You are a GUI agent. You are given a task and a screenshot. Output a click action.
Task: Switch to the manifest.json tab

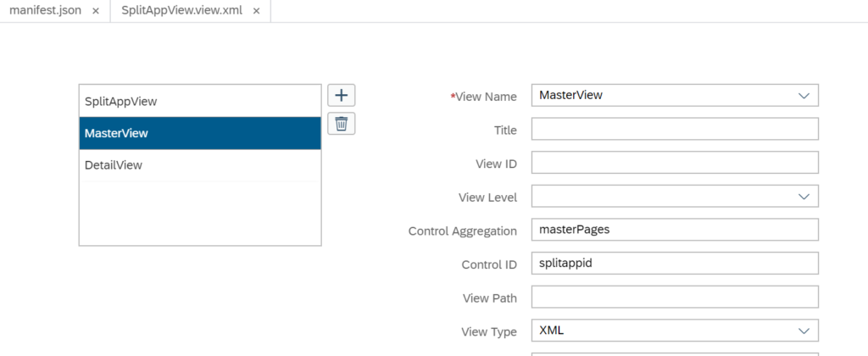pos(47,10)
